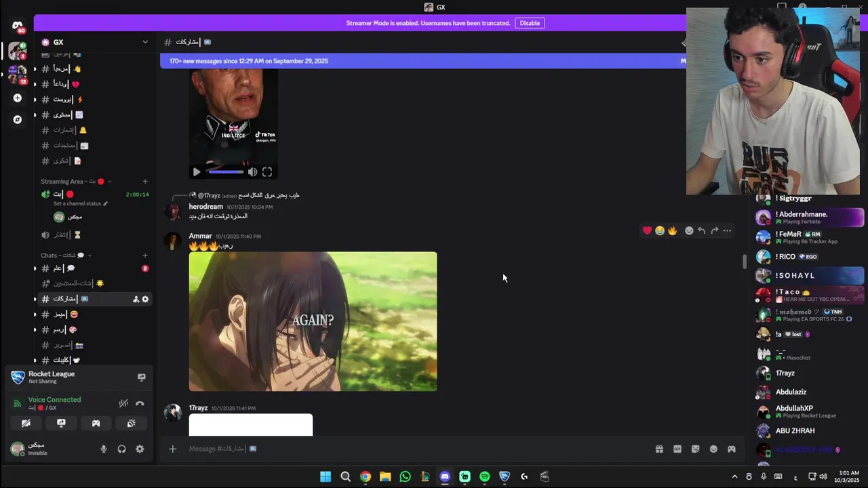Viewport: 868px width, 488px height.
Task: Open user settings gear icon
Action: click(140, 449)
